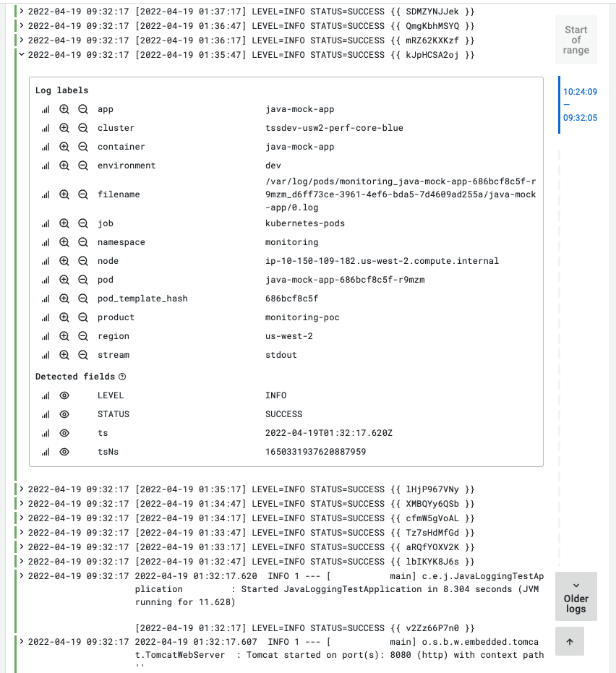Viewport: 616px width, 673px height.
Task: Click the Start of range label
Action: [576, 40]
